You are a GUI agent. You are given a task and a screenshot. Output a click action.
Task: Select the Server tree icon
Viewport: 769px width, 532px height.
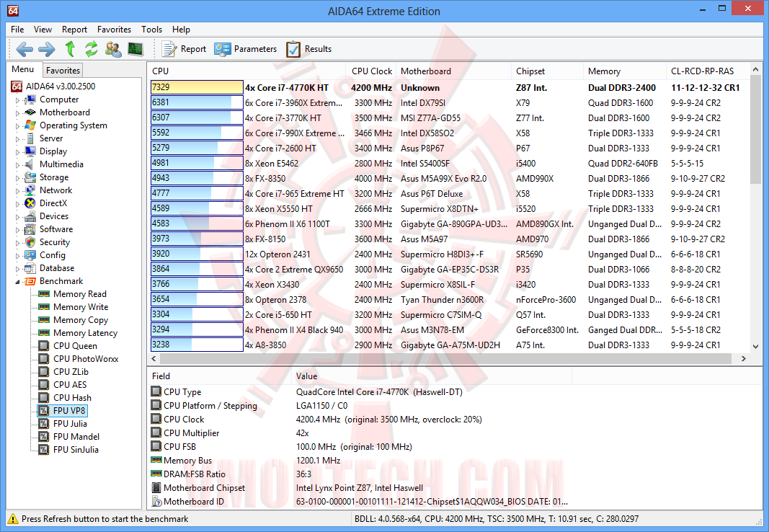pos(30,138)
